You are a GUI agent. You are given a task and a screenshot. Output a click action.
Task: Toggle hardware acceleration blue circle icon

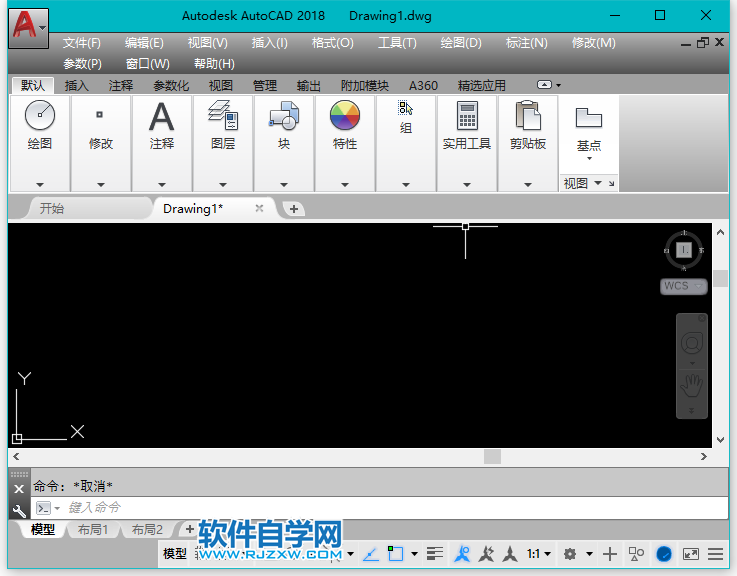click(664, 554)
